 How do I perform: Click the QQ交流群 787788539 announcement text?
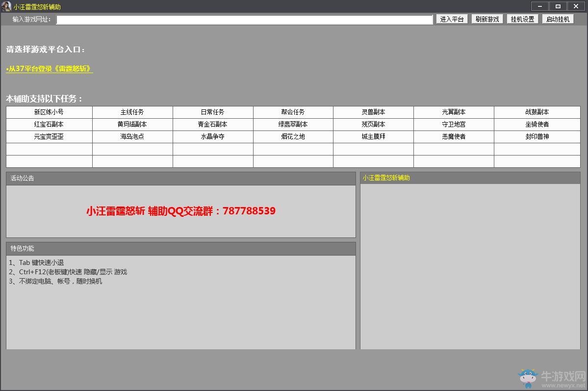point(181,211)
